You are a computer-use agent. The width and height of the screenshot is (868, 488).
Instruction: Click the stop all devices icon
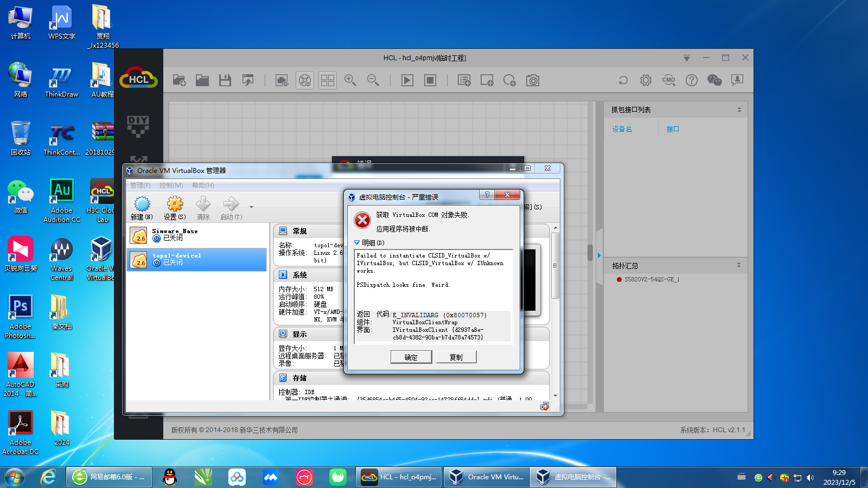click(x=430, y=81)
